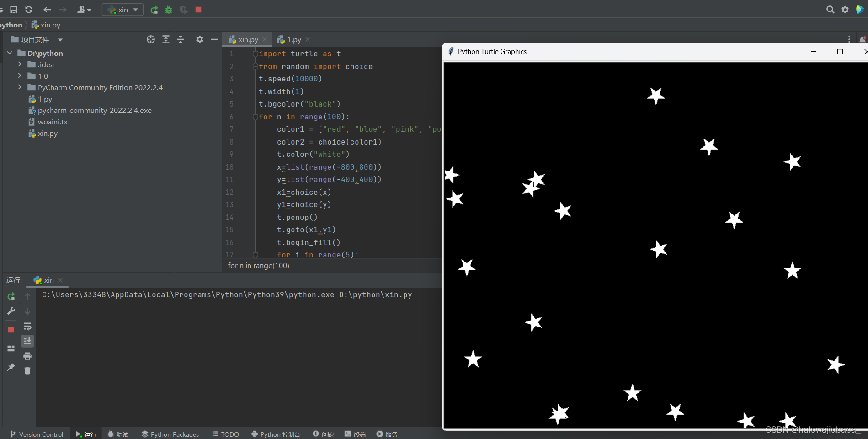This screenshot has width=868, height=439.
Task: Collapse all items in project tree
Action: click(181, 39)
